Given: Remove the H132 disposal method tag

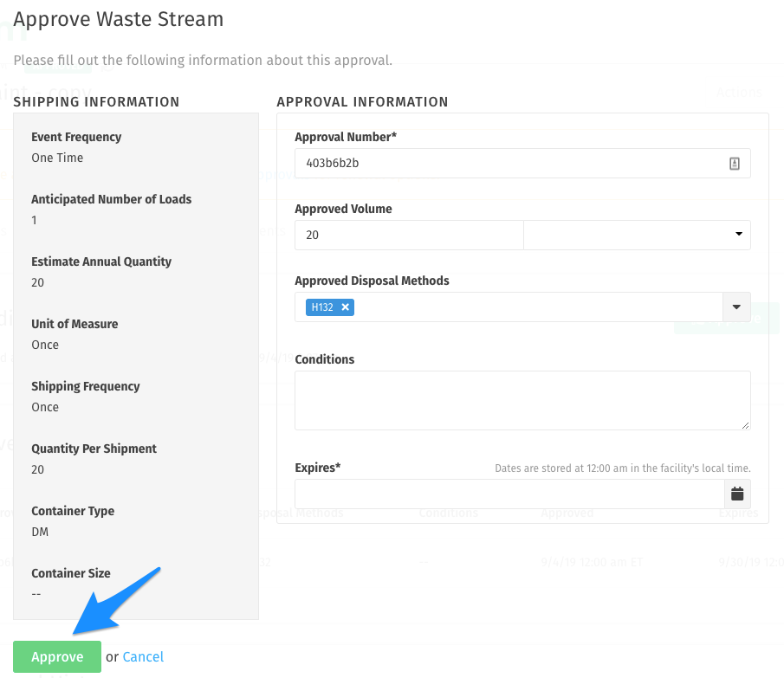Looking at the screenshot, I should click(345, 307).
